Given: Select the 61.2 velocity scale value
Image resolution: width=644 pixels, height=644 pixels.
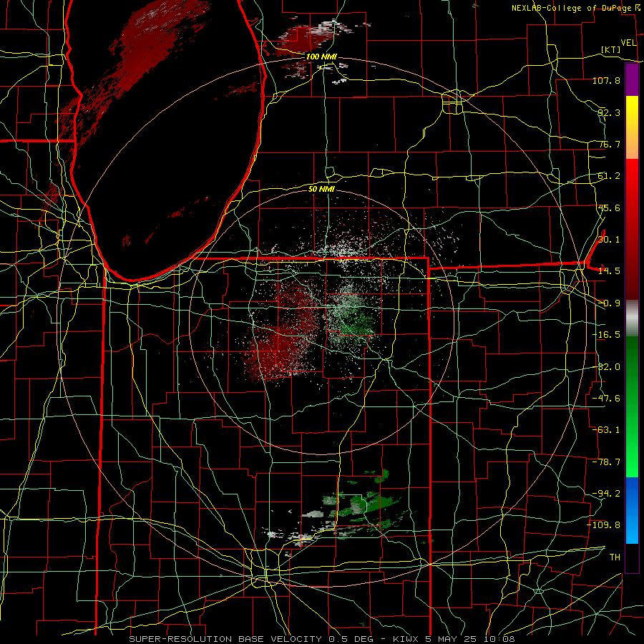Looking at the screenshot, I should pos(609,176).
